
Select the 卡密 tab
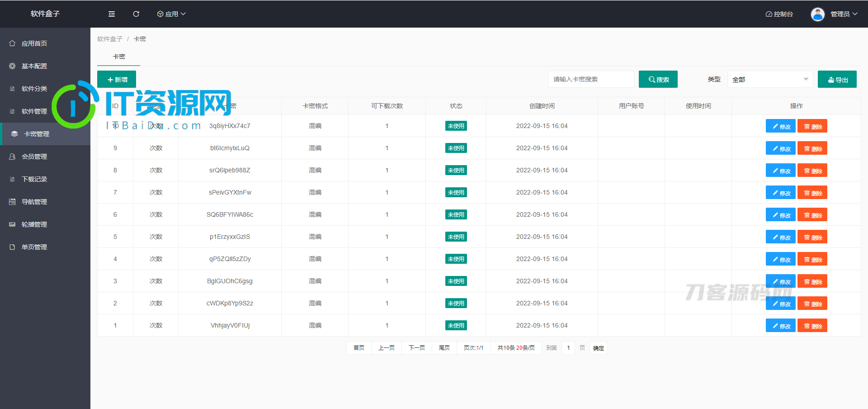tap(119, 57)
